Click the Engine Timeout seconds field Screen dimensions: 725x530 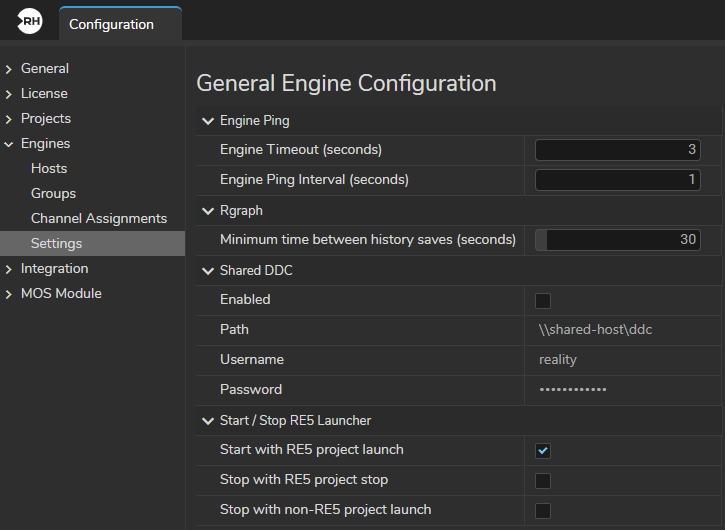coord(617,150)
